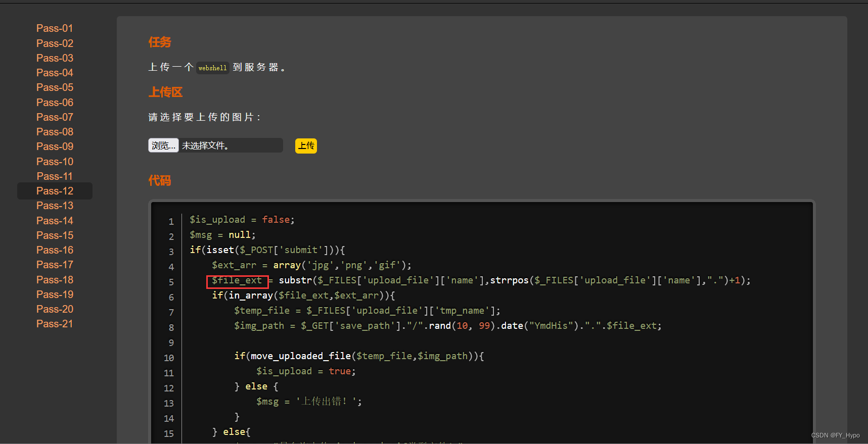Image resolution: width=868 pixels, height=444 pixels.
Task: Go to Pass-03 in the sidebar
Action: click(x=55, y=58)
